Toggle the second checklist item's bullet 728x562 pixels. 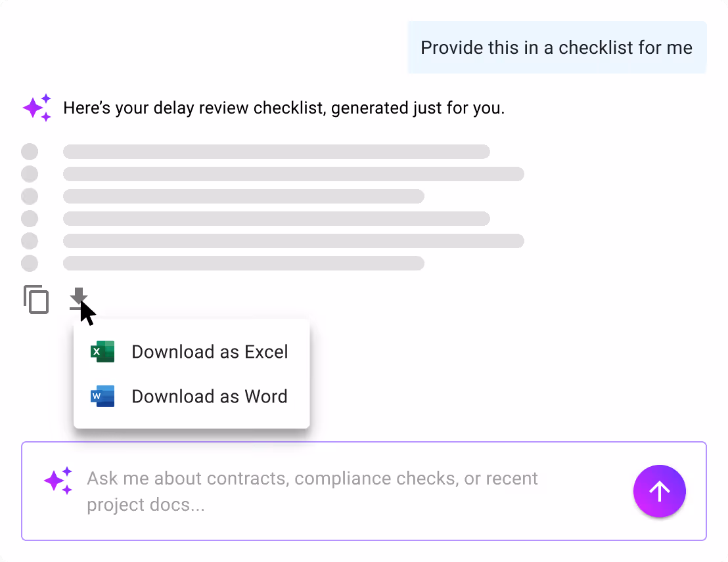[30, 174]
